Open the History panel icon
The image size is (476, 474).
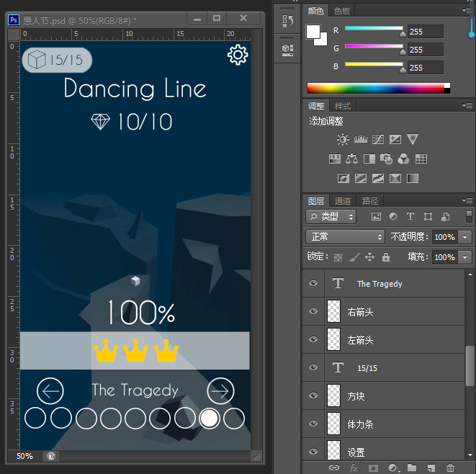(x=288, y=21)
